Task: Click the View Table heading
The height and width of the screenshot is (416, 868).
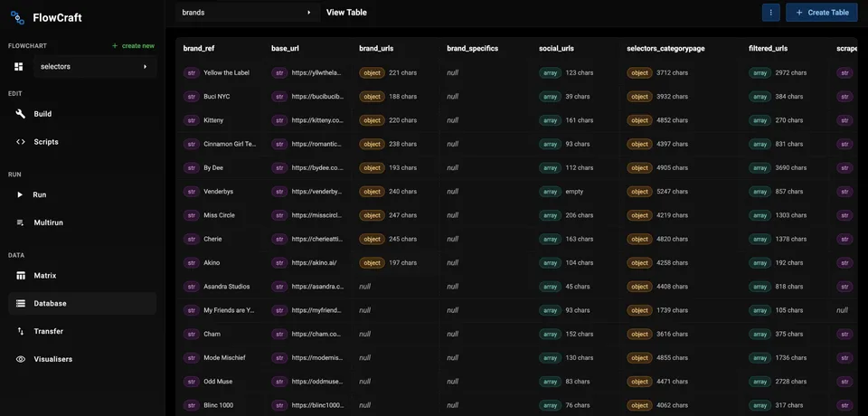Action: (346, 12)
